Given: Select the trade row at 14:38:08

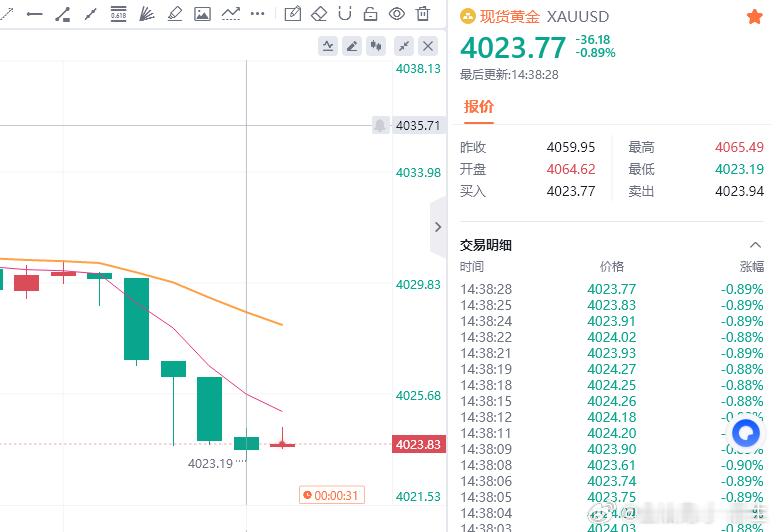Looking at the screenshot, I should click(612, 465).
